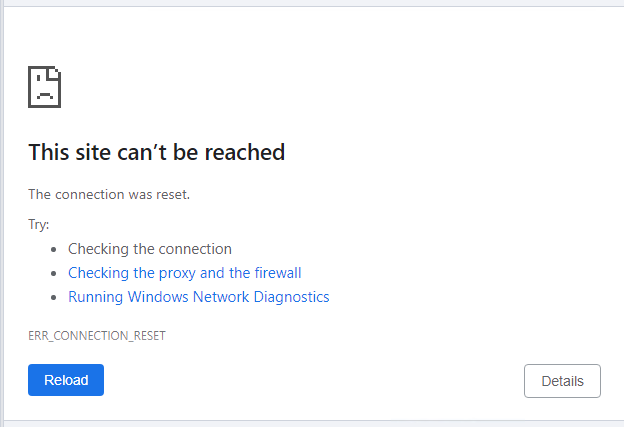Open 'Checking the proxy and the firewall' link
624x427 pixels.
[x=184, y=273]
